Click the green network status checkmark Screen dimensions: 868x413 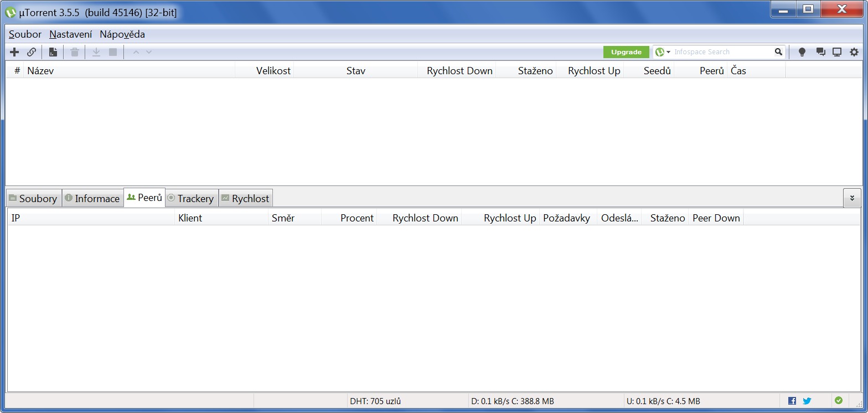[x=839, y=400]
